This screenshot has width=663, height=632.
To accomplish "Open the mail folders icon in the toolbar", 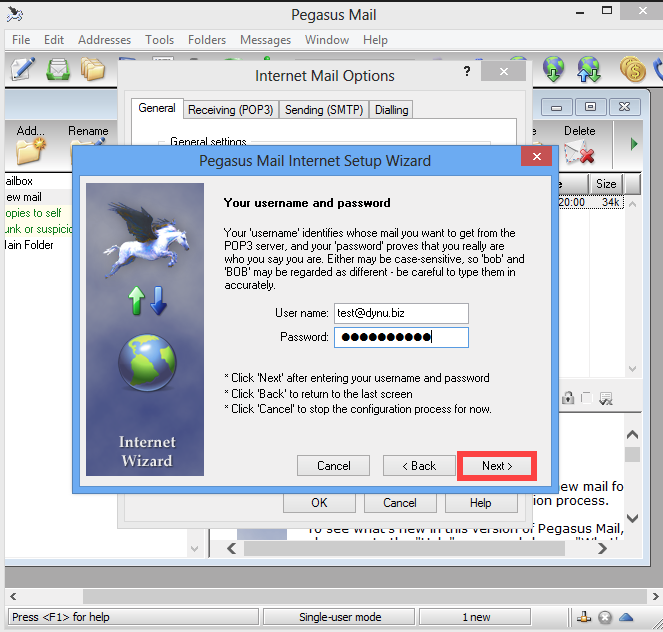I will click(93, 69).
